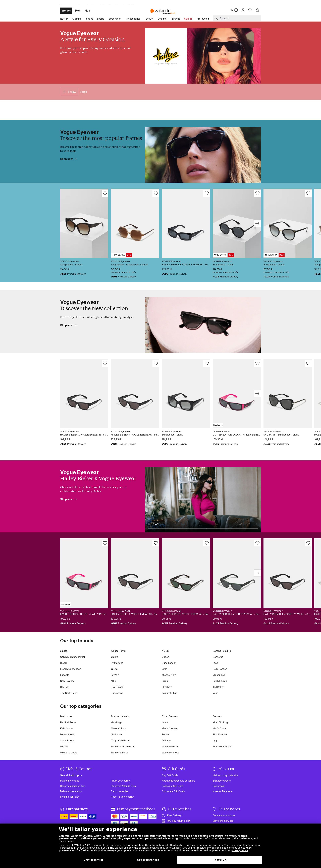Image resolution: width=321 pixels, height=868 pixels.
Task: Toggle Follow for Vogue brand
Action: 69,92
